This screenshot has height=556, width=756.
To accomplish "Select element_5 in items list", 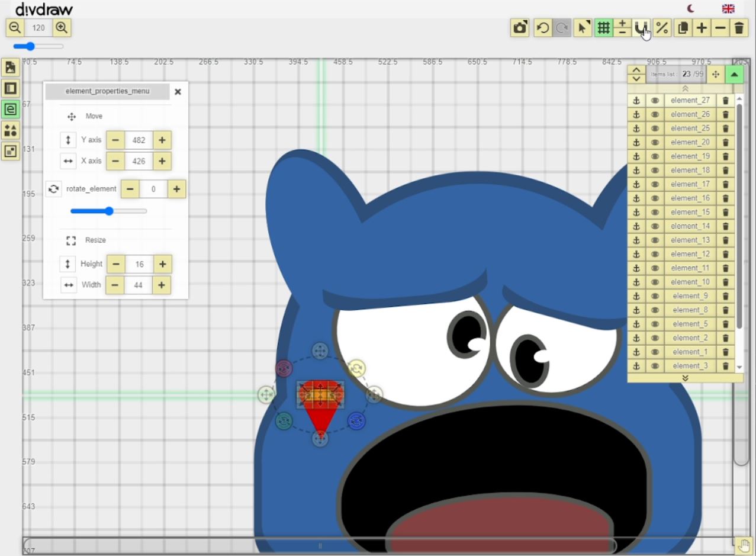I will pyautogui.click(x=690, y=324).
